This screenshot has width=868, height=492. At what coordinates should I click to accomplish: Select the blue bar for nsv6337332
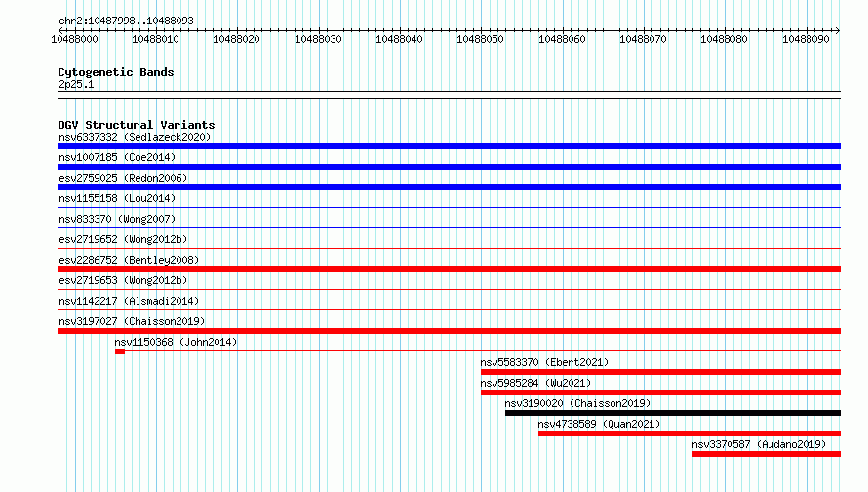tap(449, 146)
